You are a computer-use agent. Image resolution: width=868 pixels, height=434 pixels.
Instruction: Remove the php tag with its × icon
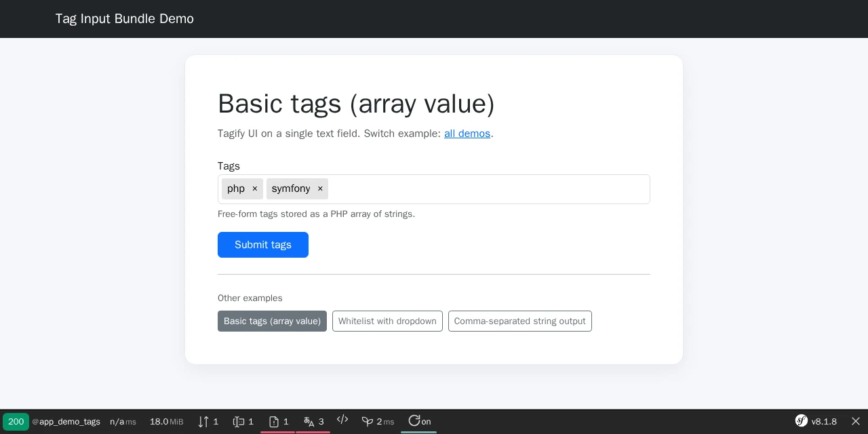(255, 189)
